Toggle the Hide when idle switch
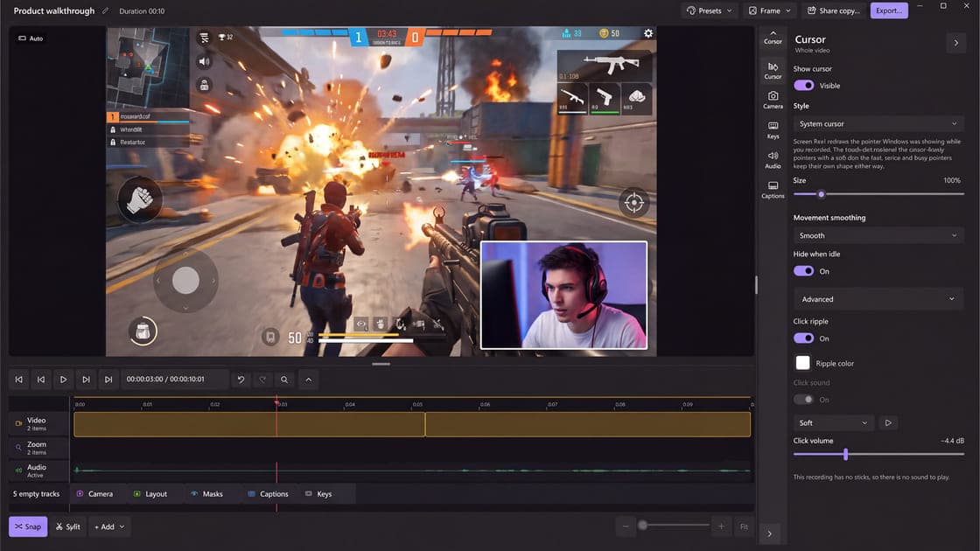The height and width of the screenshot is (551, 980). (x=804, y=271)
